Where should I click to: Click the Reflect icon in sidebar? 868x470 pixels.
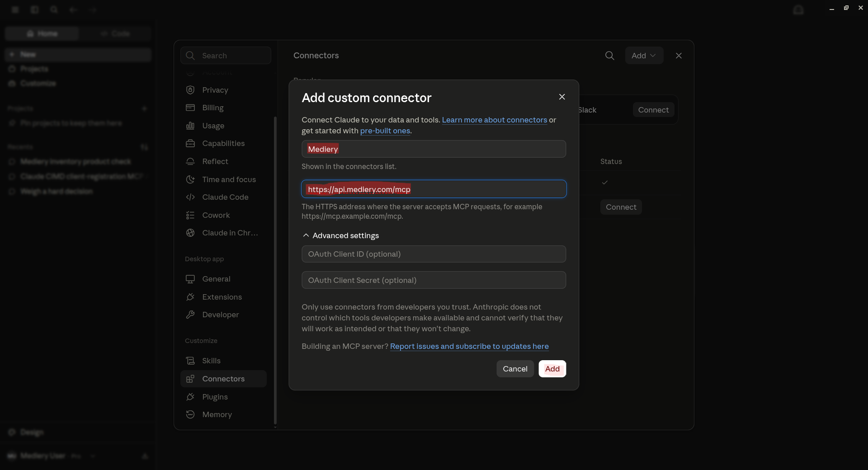190,161
